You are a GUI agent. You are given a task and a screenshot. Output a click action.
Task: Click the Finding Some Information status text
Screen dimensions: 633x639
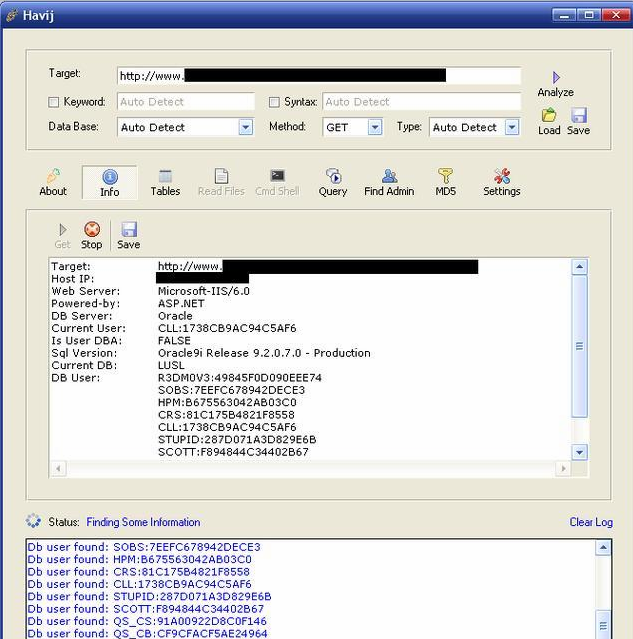(143, 522)
